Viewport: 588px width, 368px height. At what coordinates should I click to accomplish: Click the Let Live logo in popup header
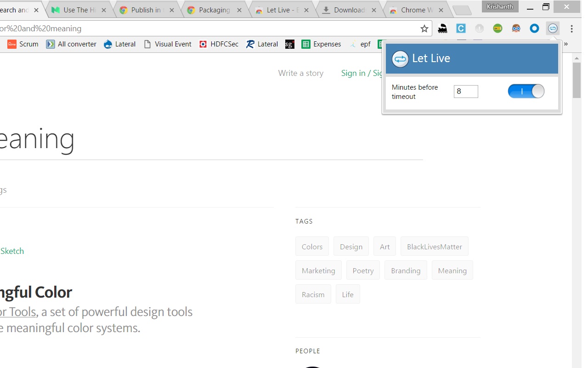[x=400, y=58]
